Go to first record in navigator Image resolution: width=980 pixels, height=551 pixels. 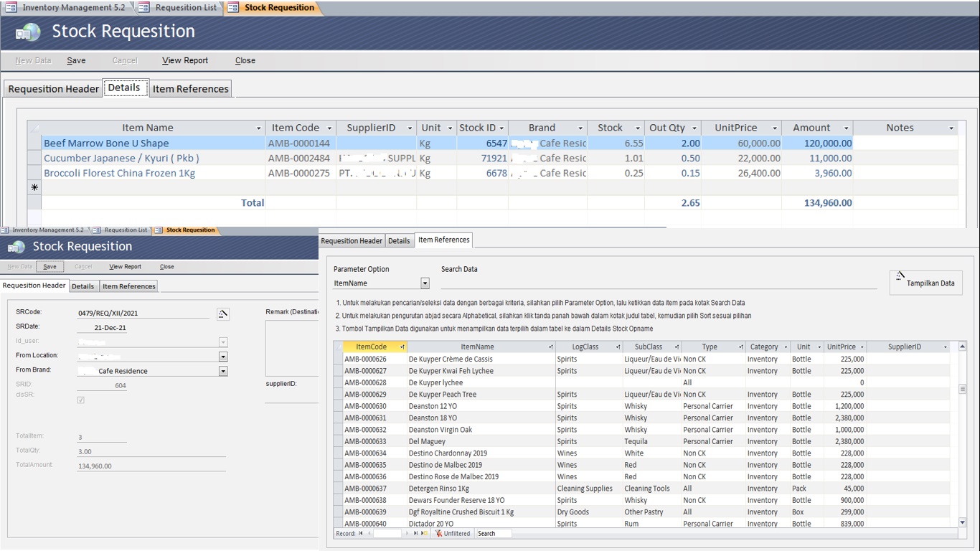(x=361, y=534)
